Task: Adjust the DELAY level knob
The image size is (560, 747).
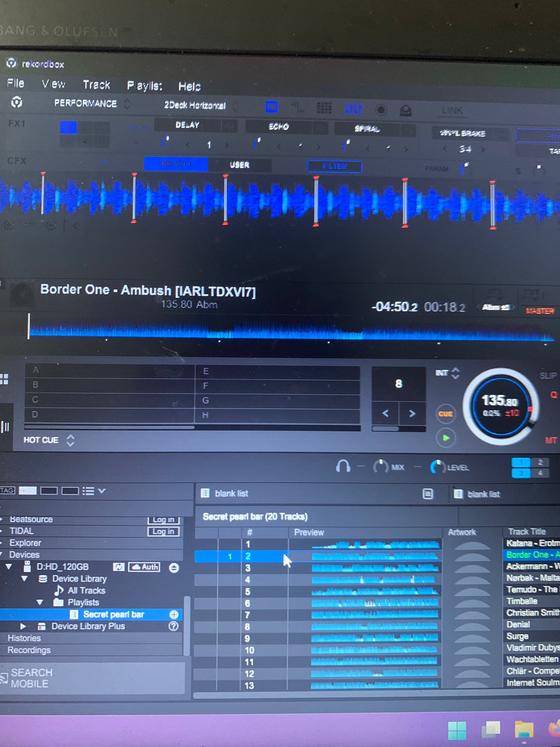Action: [x=166, y=142]
